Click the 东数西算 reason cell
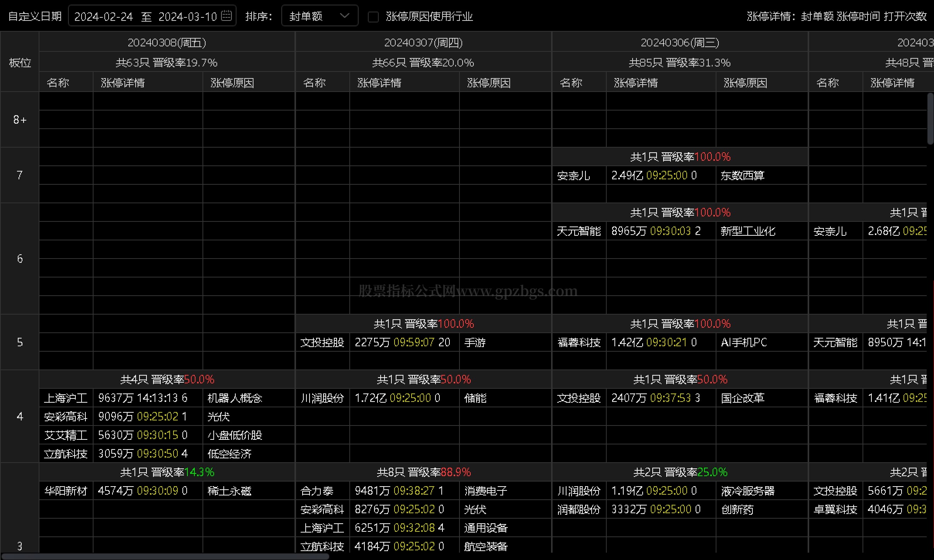934x560 pixels. tap(762, 175)
